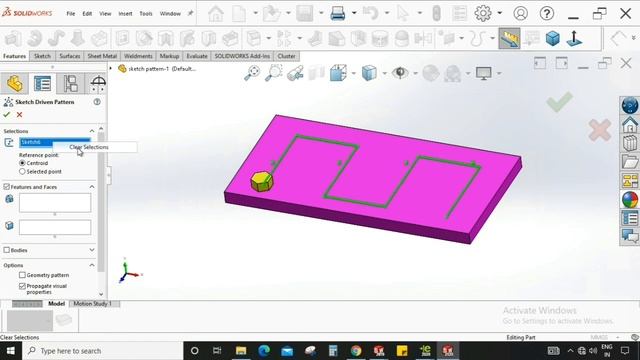Click the Home icon in top toolbar
This screenshot has height=360, width=640.
coord(216,13)
